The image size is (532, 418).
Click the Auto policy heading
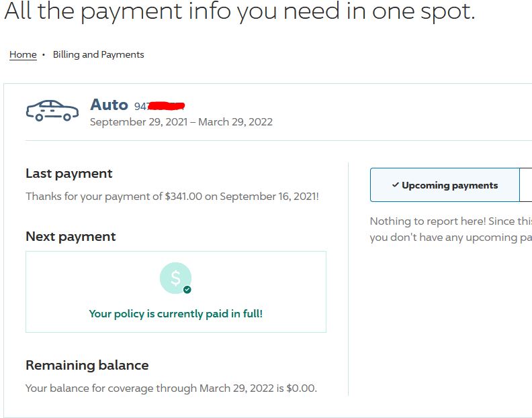click(109, 105)
